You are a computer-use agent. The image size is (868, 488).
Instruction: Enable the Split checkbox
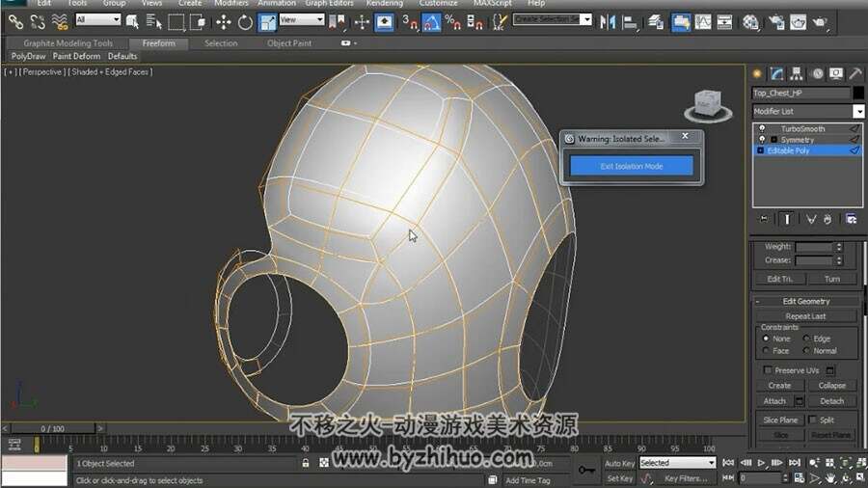pos(813,420)
